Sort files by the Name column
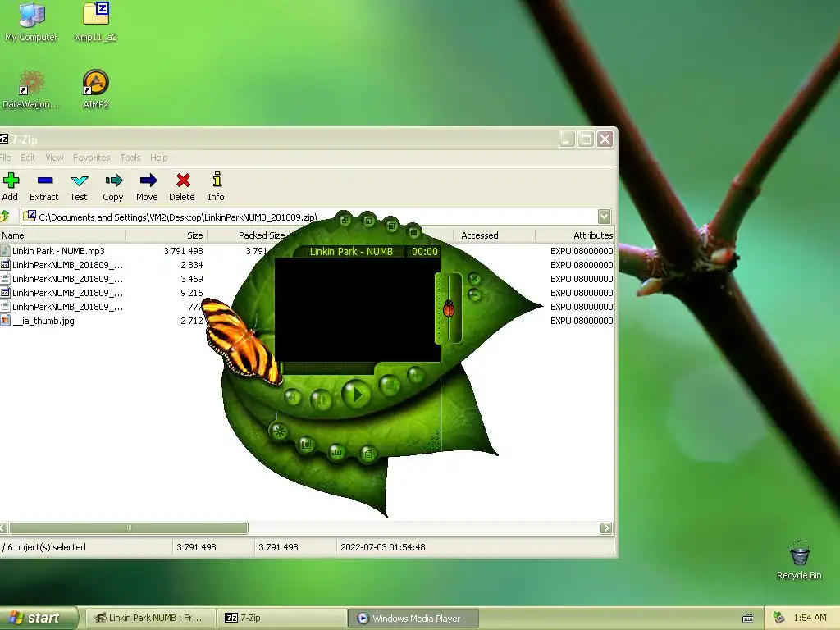The image size is (840, 630). tap(62, 235)
